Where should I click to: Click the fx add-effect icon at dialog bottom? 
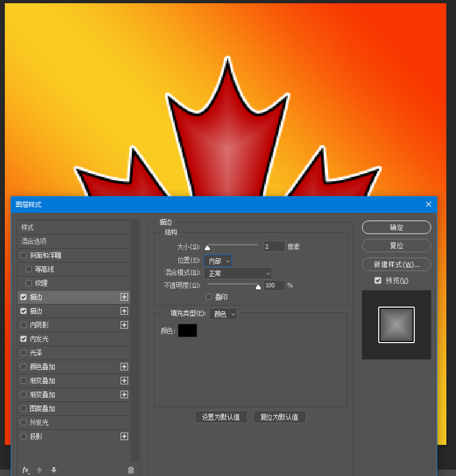point(26,470)
